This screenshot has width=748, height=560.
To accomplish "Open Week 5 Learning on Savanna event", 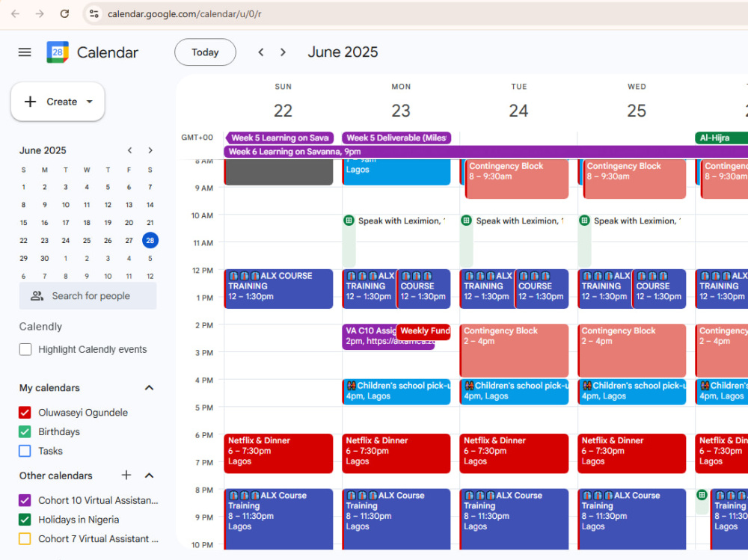I will point(279,138).
